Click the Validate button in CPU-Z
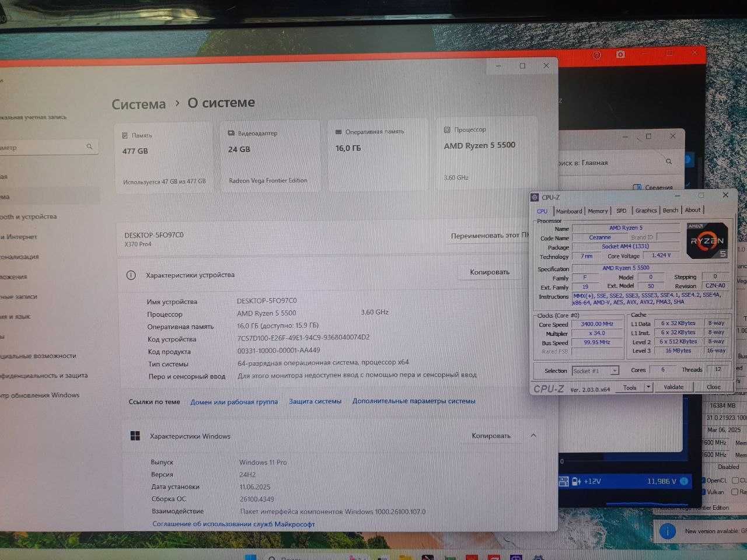Image resolution: width=747 pixels, height=560 pixels. point(673,387)
